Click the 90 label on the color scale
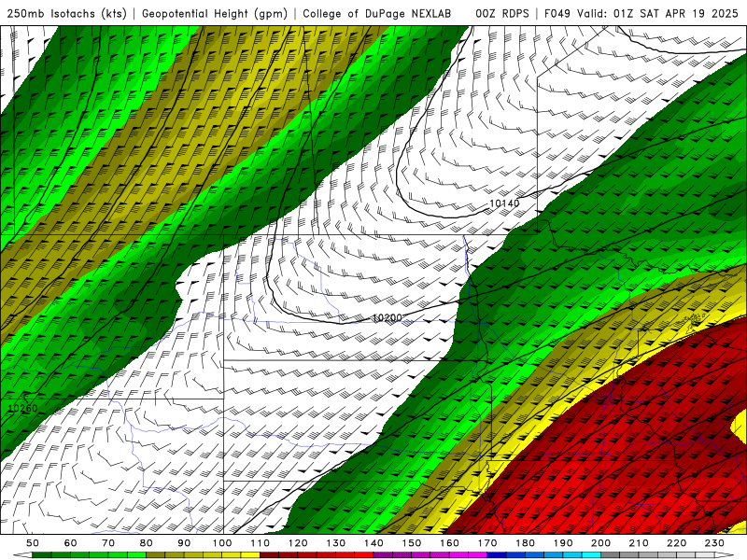This screenshot has width=747, height=560. point(184,543)
